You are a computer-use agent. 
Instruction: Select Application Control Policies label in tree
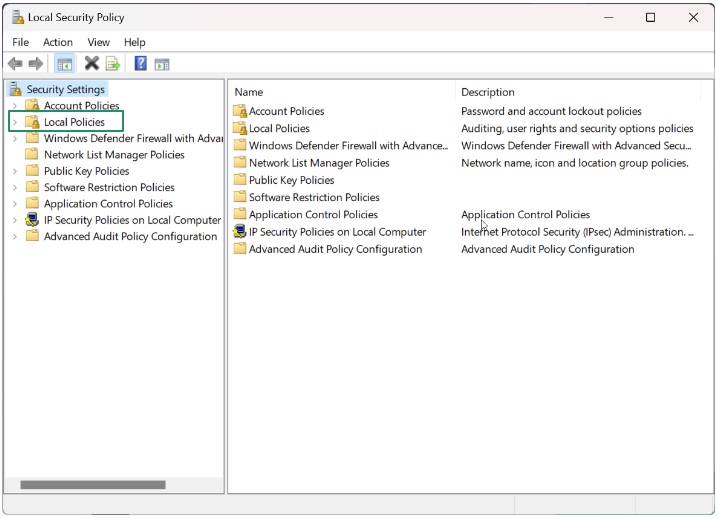(x=108, y=203)
